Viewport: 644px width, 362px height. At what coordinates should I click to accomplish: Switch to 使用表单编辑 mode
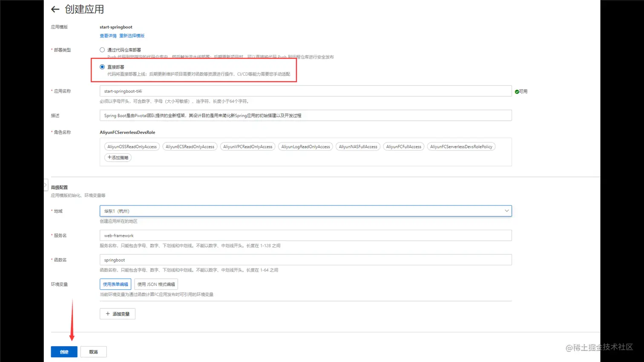pos(115,284)
